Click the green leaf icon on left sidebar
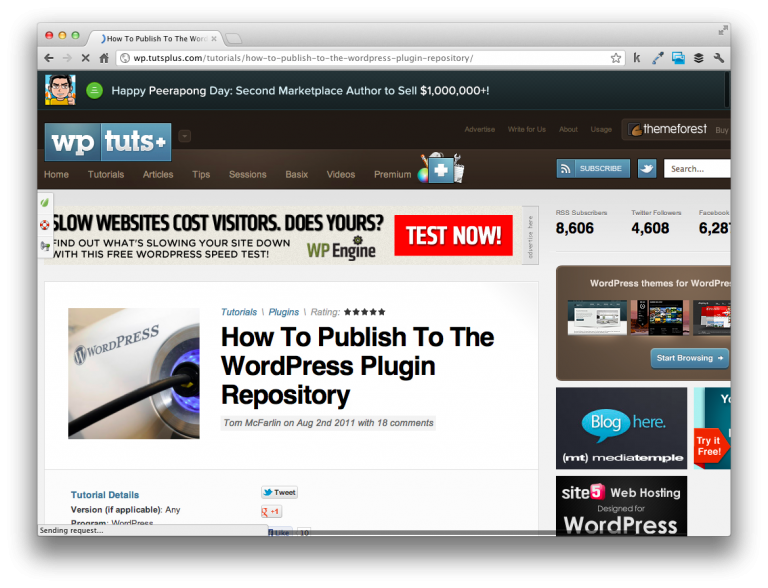Viewport: 768px width, 588px height. (x=45, y=202)
